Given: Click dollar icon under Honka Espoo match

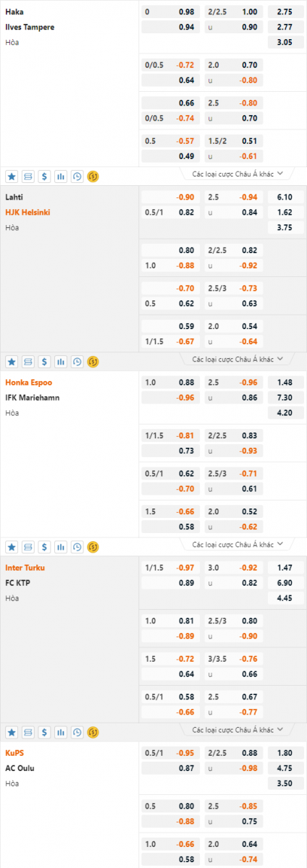Looking at the screenshot, I should click(x=44, y=546).
